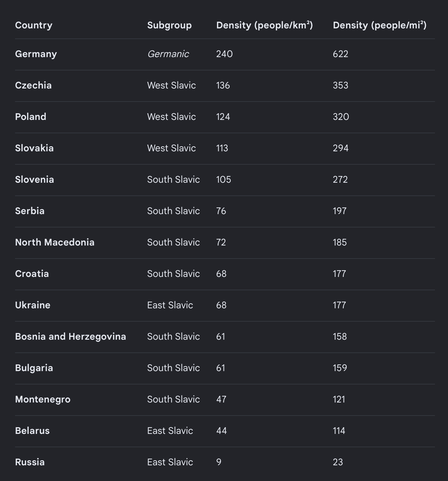The width and height of the screenshot is (448, 481).
Task: Click the Germany country cell
Action: [x=36, y=54]
